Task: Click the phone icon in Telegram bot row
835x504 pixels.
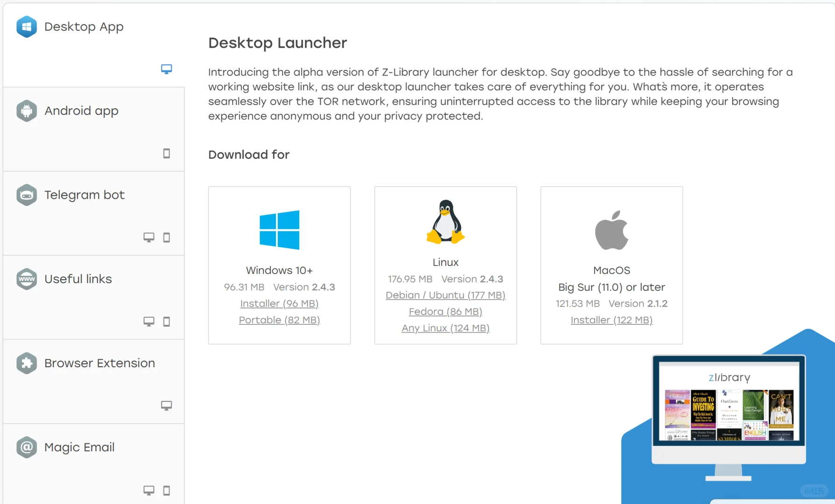Action: (x=167, y=237)
